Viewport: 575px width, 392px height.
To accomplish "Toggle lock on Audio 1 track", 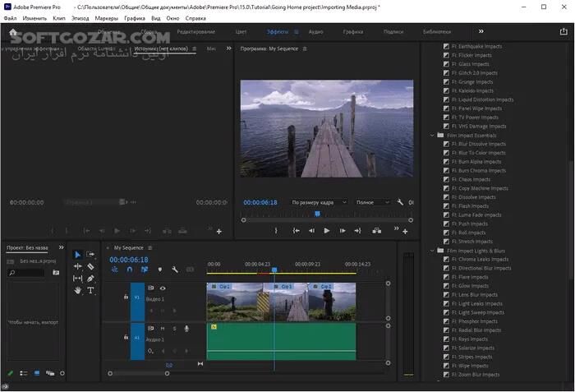I will [x=126, y=337].
